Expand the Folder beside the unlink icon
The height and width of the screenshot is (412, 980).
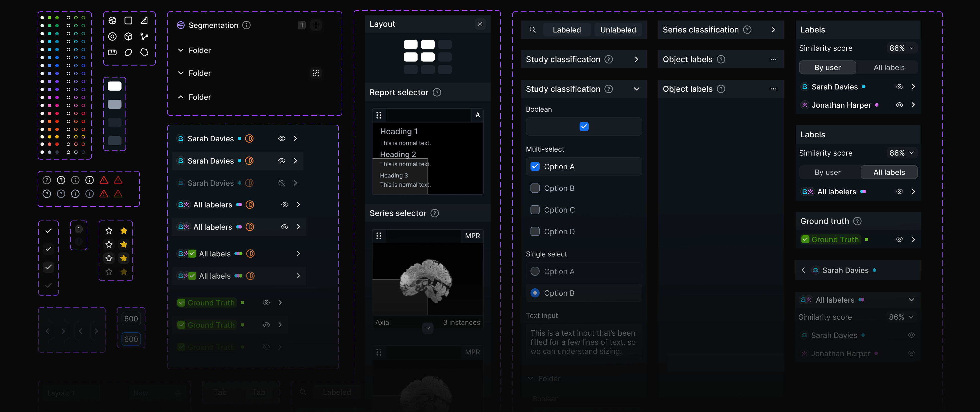181,73
